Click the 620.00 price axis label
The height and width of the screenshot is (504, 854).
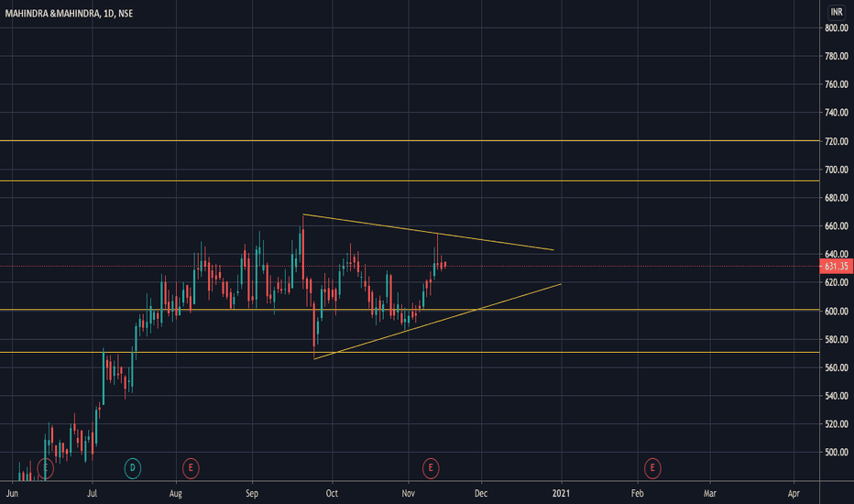point(837,282)
